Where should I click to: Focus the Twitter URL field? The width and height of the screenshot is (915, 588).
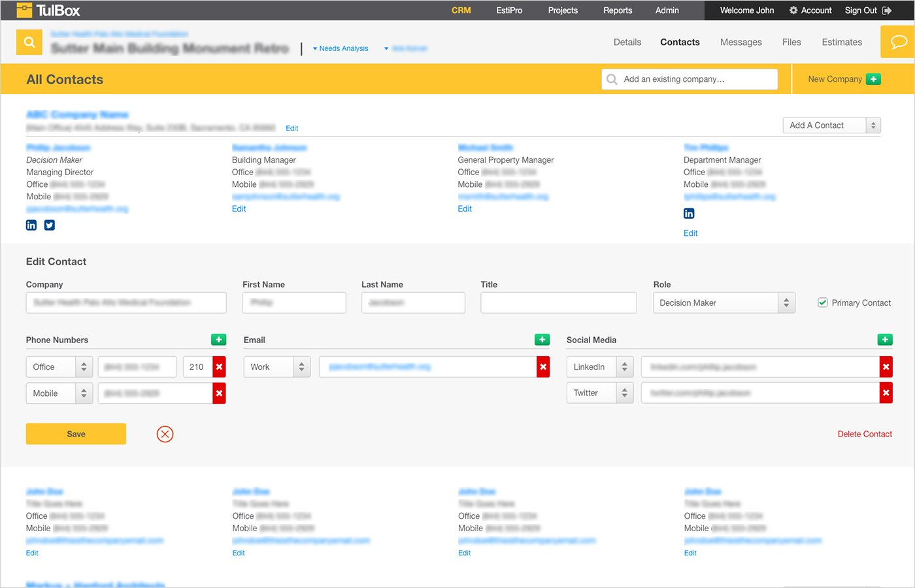tap(761, 393)
